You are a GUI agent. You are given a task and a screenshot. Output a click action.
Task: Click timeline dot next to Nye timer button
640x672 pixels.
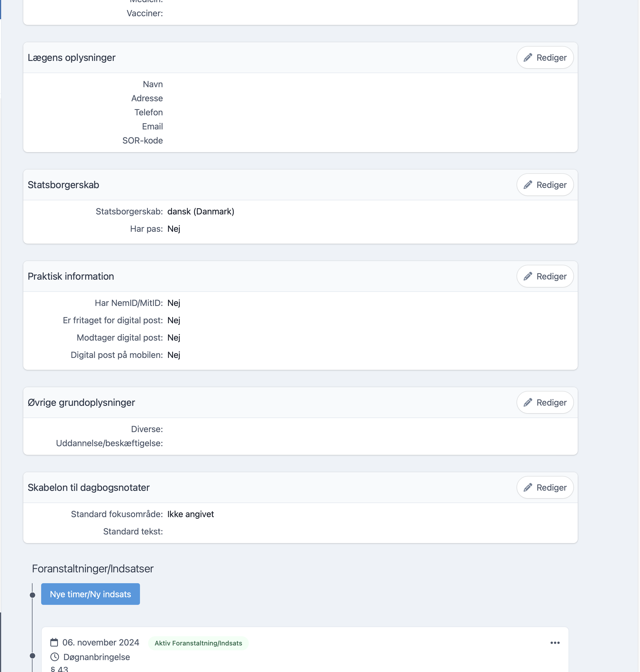pos(32,595)
